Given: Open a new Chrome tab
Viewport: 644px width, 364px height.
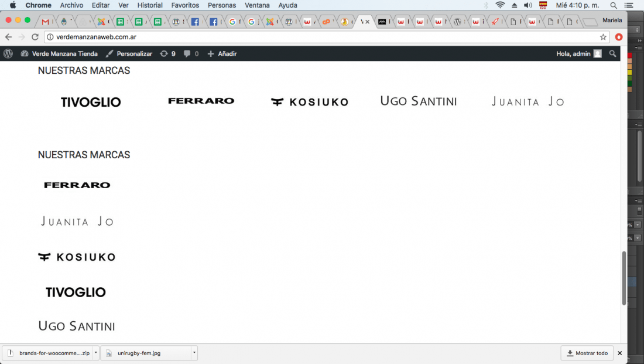Looking at the screenshot, I should click(590, 22).
